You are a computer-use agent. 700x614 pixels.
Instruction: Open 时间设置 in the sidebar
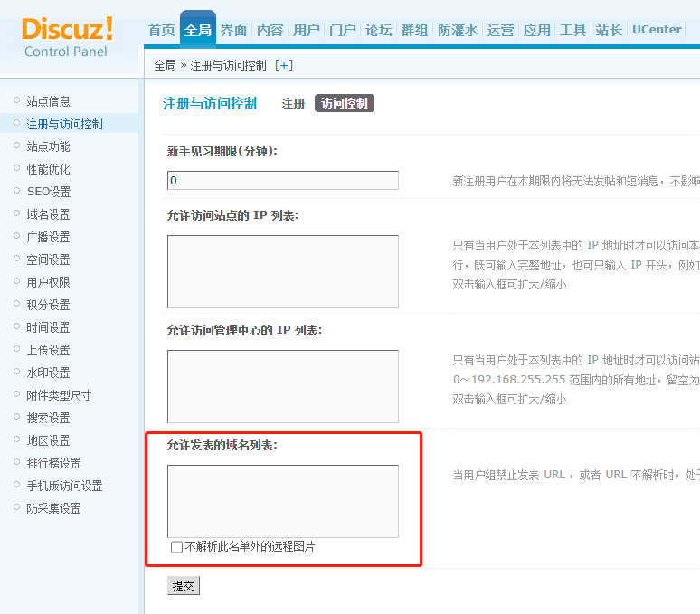point(48,327)
